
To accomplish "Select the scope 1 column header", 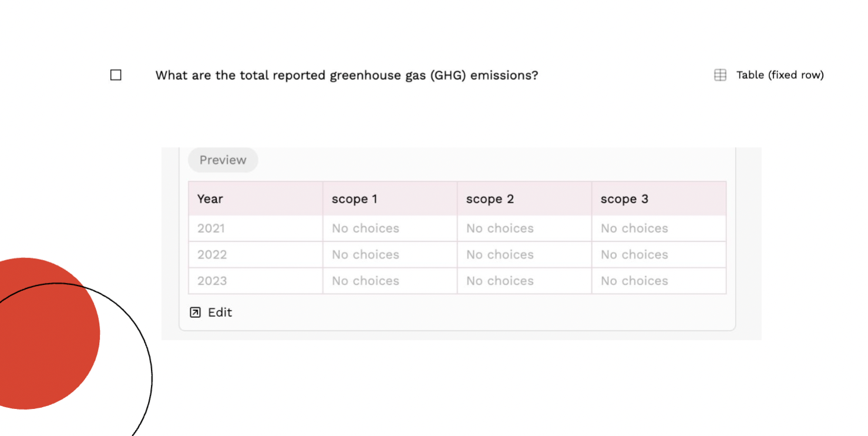I will pyautogui.click(x=354, y=199).
